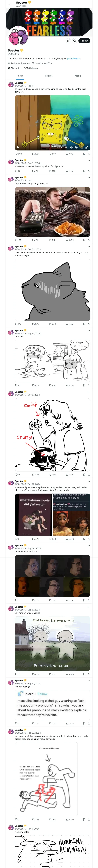Open the cookie crumbs drawing image
The width and height of the screenshot is (98, 868).
tap(52, 435)
